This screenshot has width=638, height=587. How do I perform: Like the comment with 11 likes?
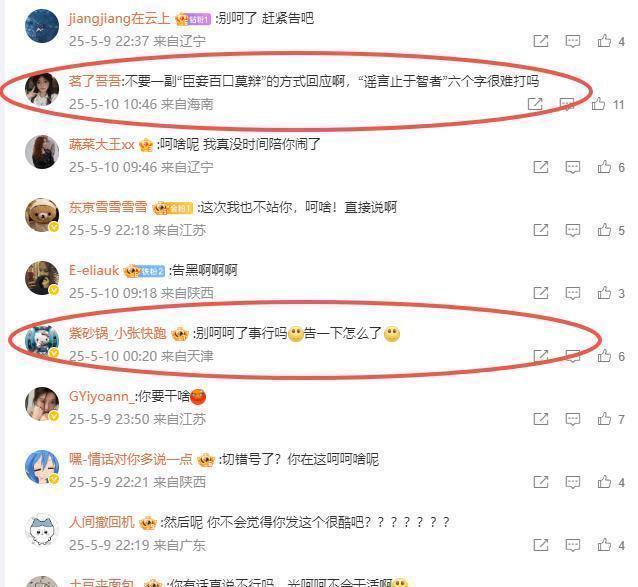tap(598, 104)
